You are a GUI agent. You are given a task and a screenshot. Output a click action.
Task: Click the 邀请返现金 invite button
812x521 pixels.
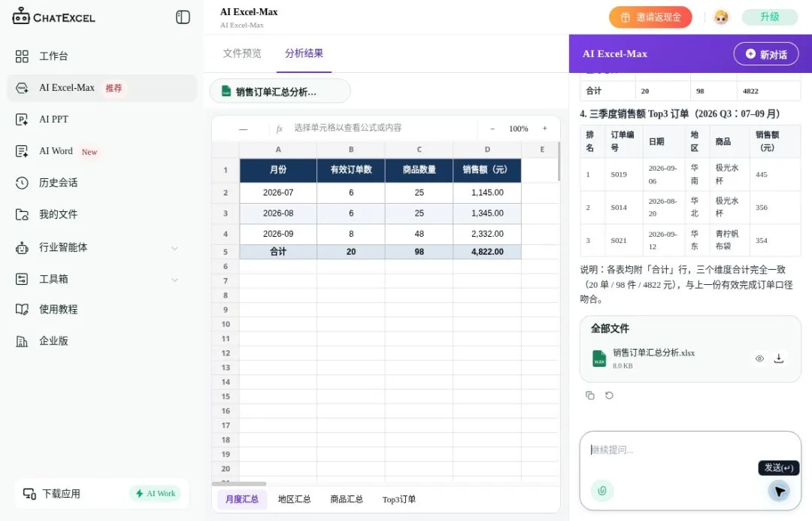point(650,17)
